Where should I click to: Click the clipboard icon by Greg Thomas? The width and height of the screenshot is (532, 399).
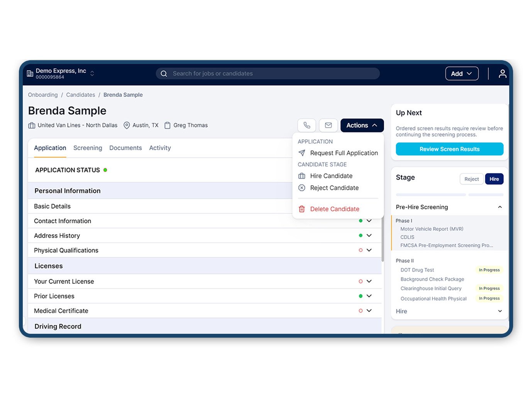coord(168,125)
